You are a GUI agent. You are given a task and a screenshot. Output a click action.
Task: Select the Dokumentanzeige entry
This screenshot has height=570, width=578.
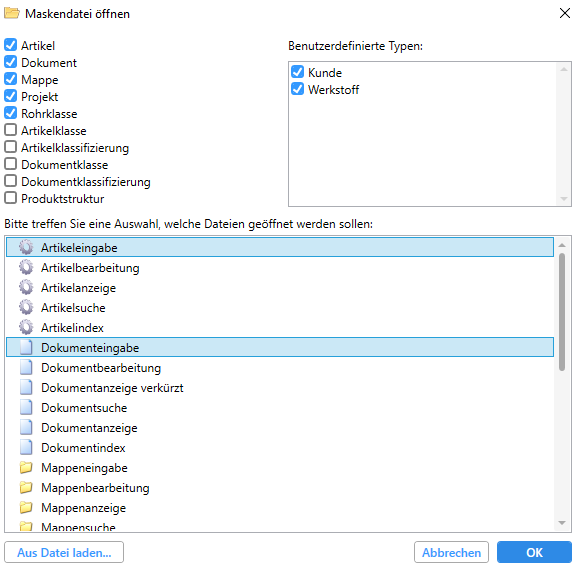point(280,427)
